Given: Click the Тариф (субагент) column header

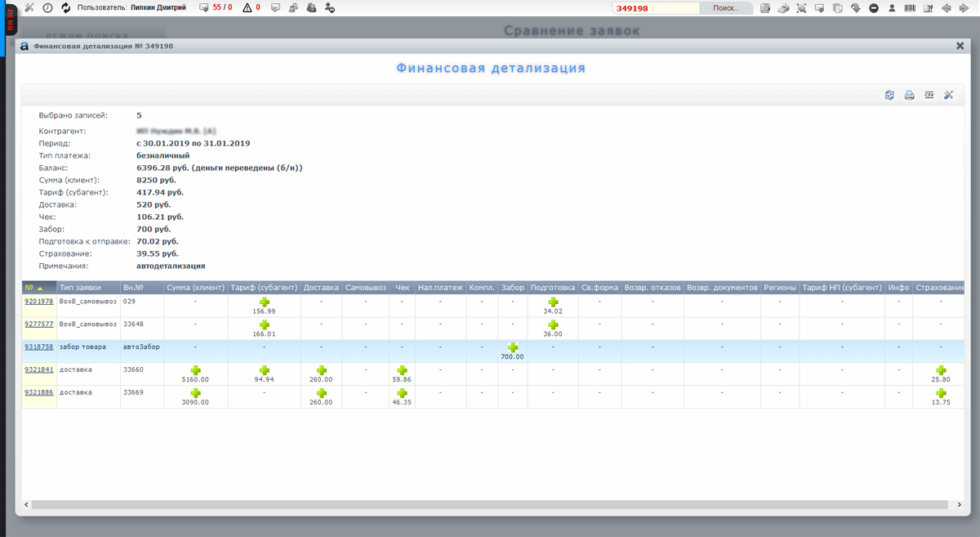Looking at the screenshot, I should 264,288.
